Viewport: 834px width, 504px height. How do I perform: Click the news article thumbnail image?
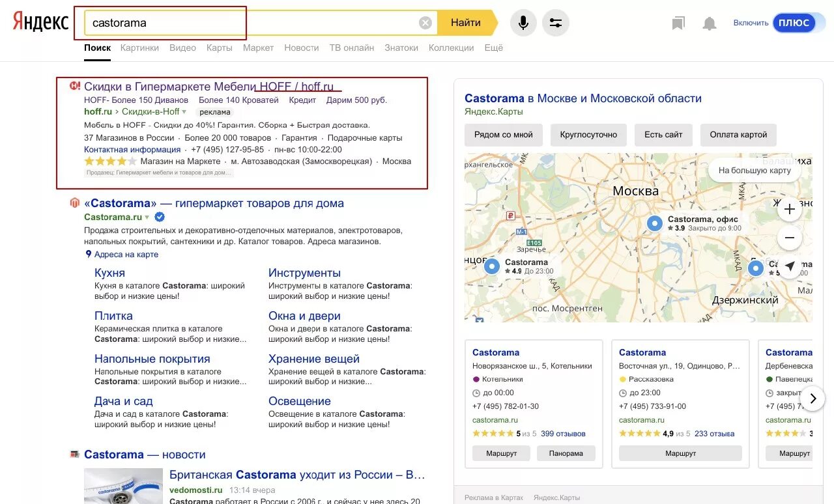(122, 486)
